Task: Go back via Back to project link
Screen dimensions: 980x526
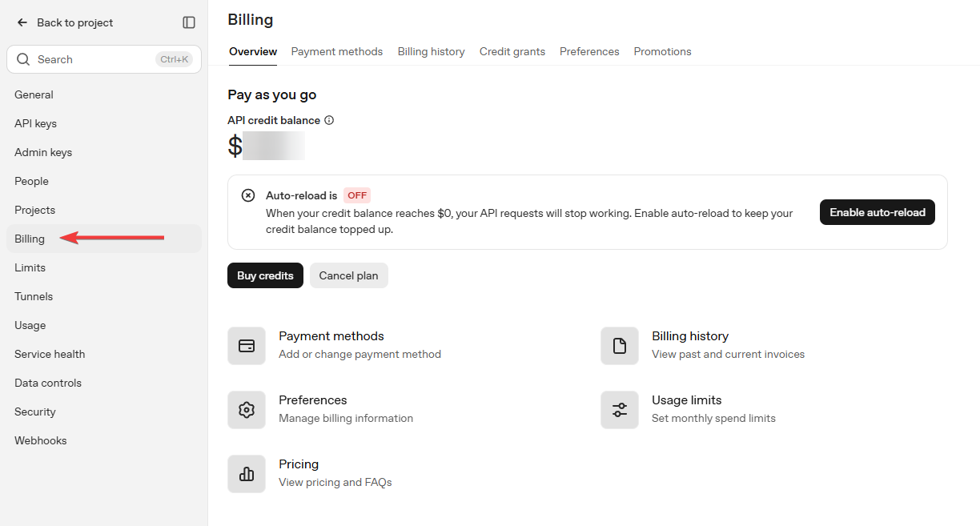Action: (x=75, y=22)
